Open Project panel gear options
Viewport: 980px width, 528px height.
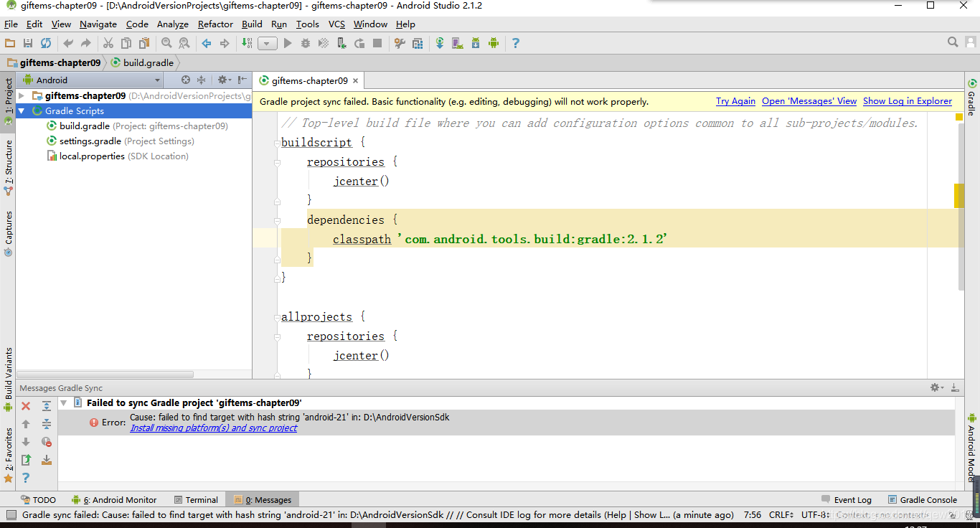click(223, 80)
